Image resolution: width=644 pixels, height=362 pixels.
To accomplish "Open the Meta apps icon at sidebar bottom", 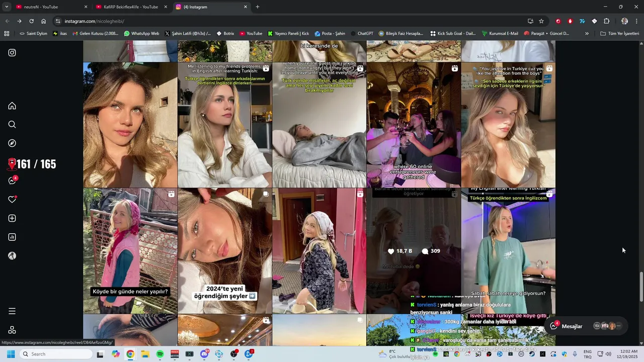I will tap(12, 330).
